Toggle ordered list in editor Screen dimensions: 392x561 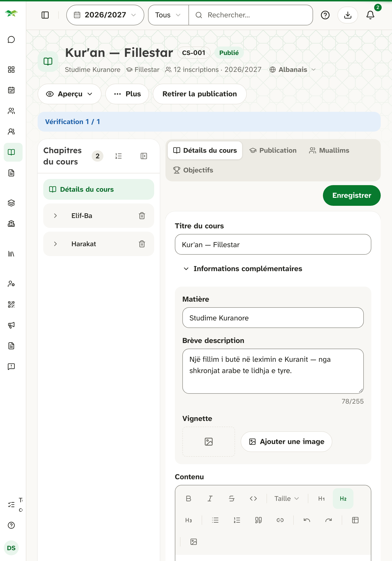coord(237,520)
